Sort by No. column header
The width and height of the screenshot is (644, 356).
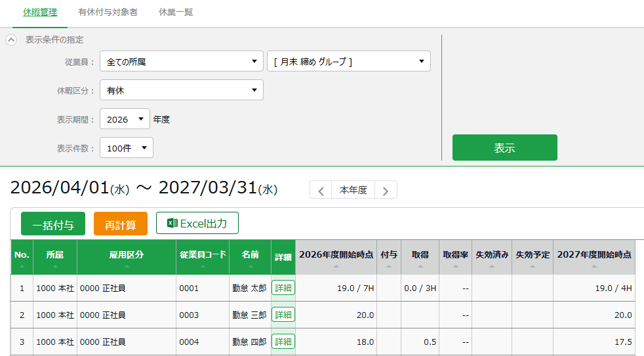click(x=22, y=257)
